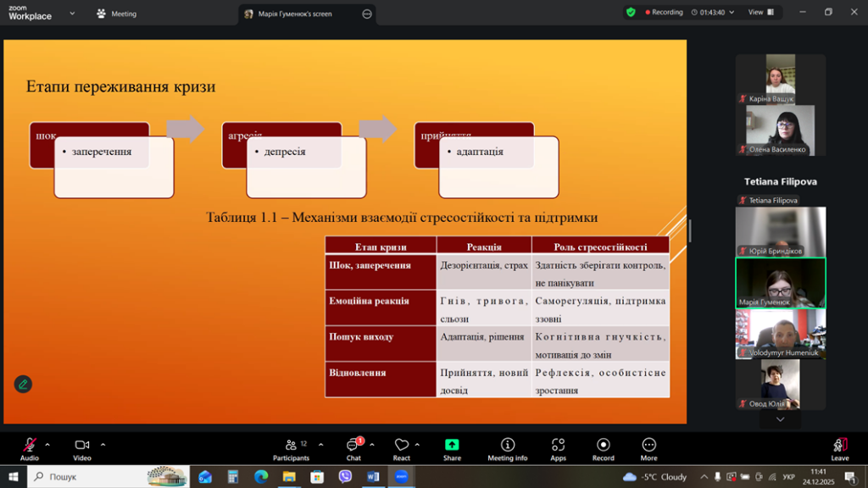The height and width of the screenshot is (488, 868).
Task: Expand audio options arrow next to Audio
Action: pos(47,444)
